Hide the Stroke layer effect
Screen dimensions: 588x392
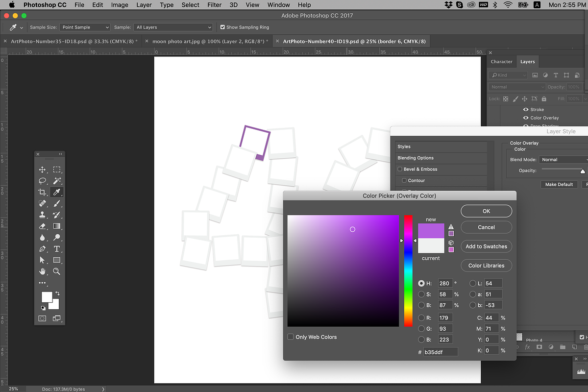(x=526, y=110)
